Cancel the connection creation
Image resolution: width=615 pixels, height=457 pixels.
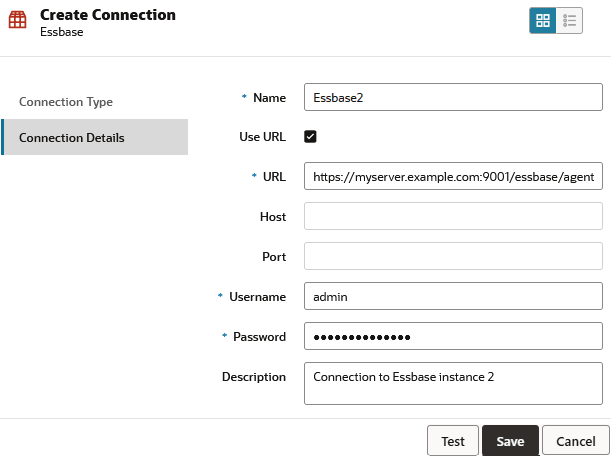[575, 441]
